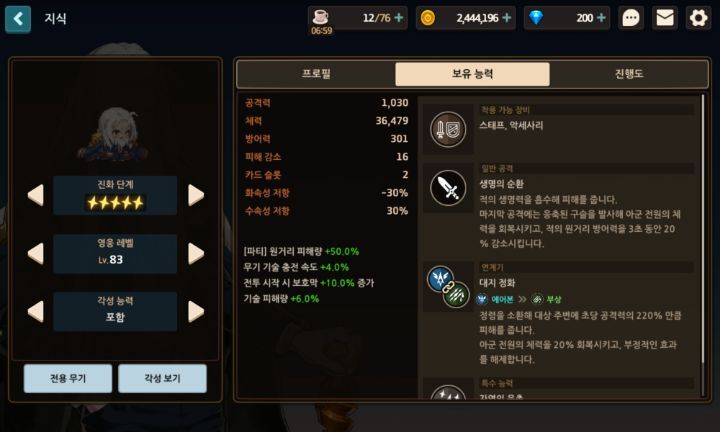
Task: Open the 전용 무기 button
Action: pos(68,378)
